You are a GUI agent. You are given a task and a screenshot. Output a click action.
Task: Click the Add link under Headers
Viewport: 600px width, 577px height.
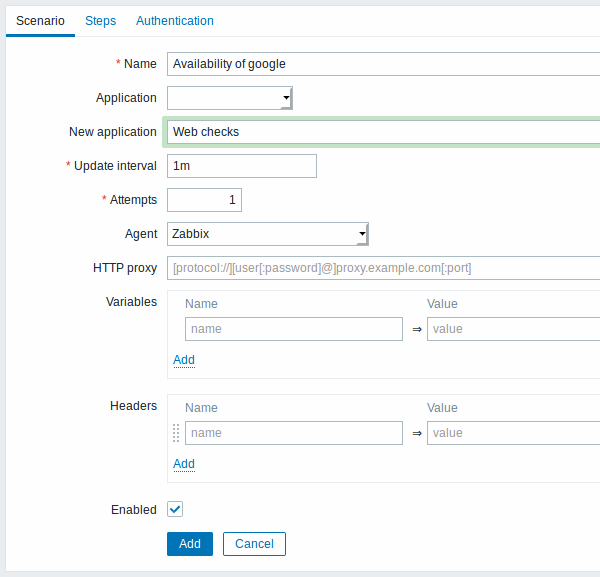184,464
